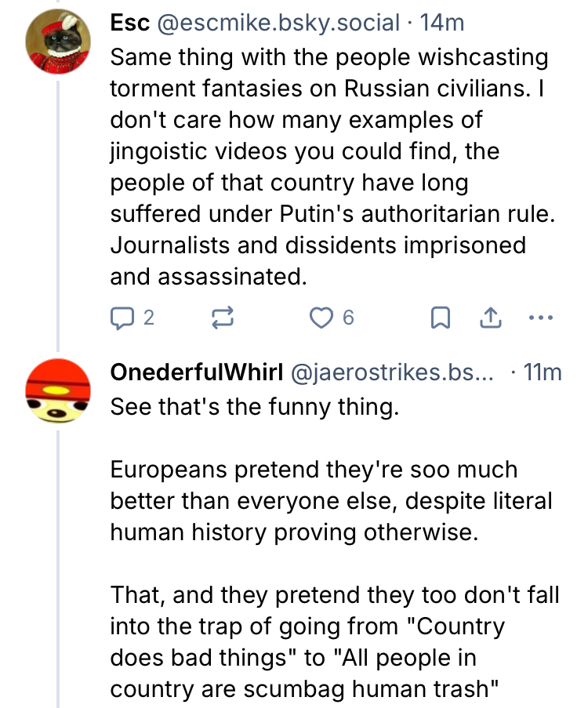
Task: Click the paragraph starting "That, and they pretend"
Action: [334, 643]
